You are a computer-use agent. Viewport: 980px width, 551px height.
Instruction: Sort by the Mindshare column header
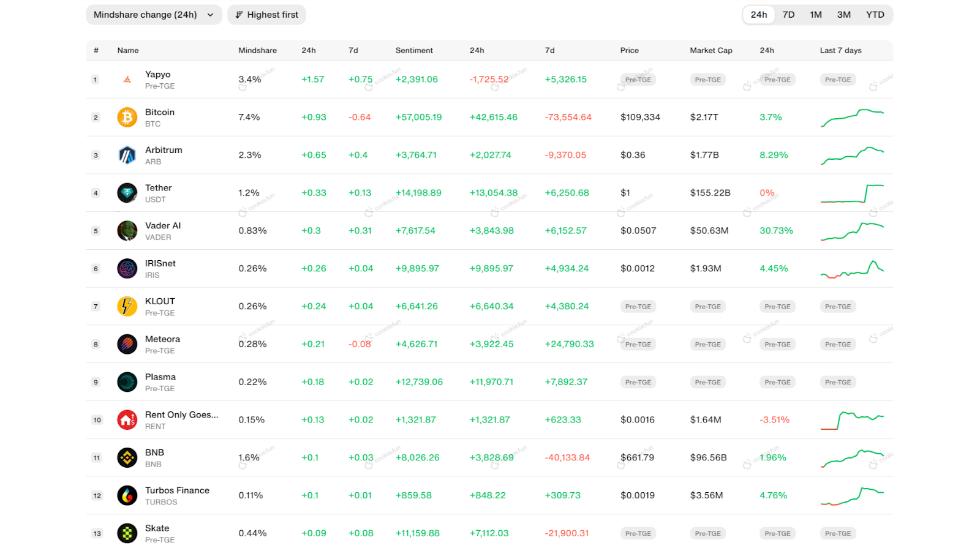pyautogui.click(x=257, y=50)
